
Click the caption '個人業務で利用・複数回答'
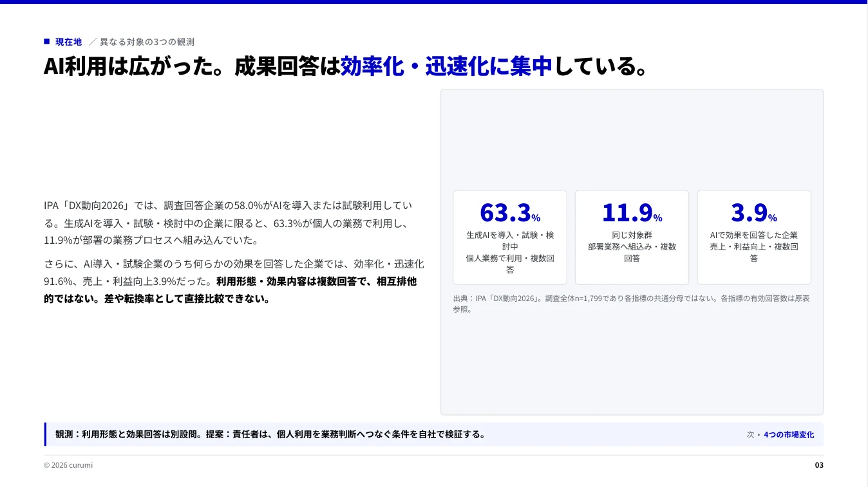(x=510, y=264)
